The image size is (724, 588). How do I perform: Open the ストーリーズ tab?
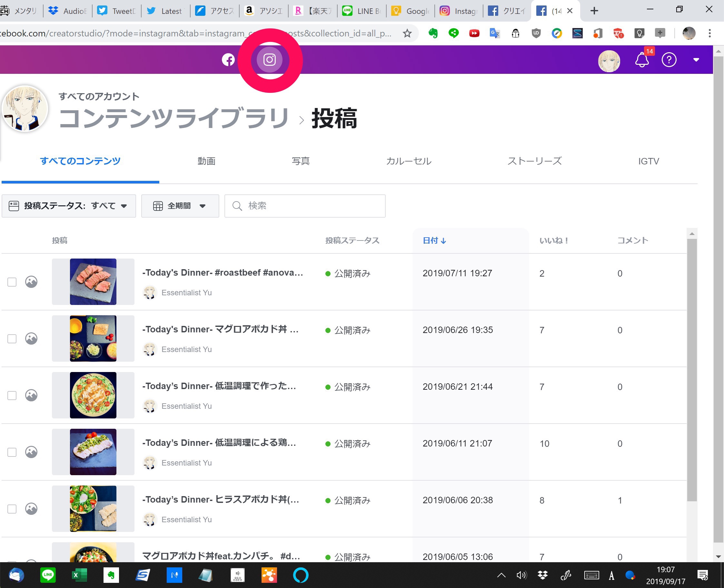click(x=534, y=161)
